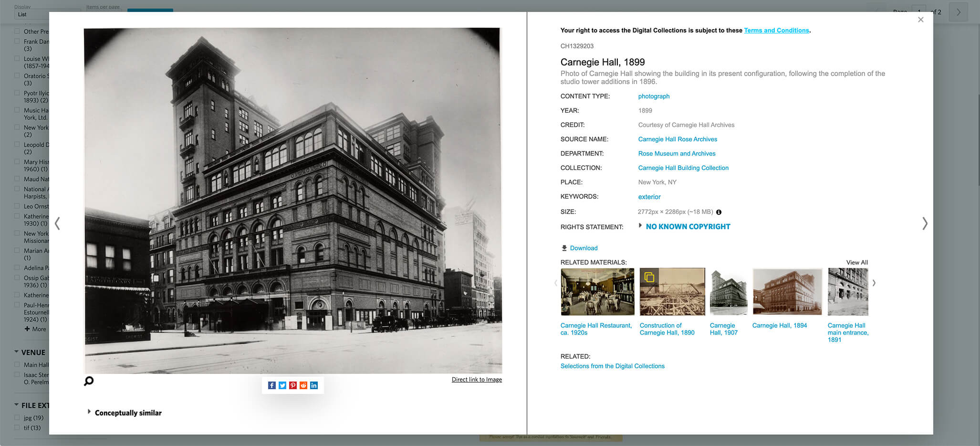Share image on Reddit
This screenshot has height=446, width=980.
tap(303, 385)
